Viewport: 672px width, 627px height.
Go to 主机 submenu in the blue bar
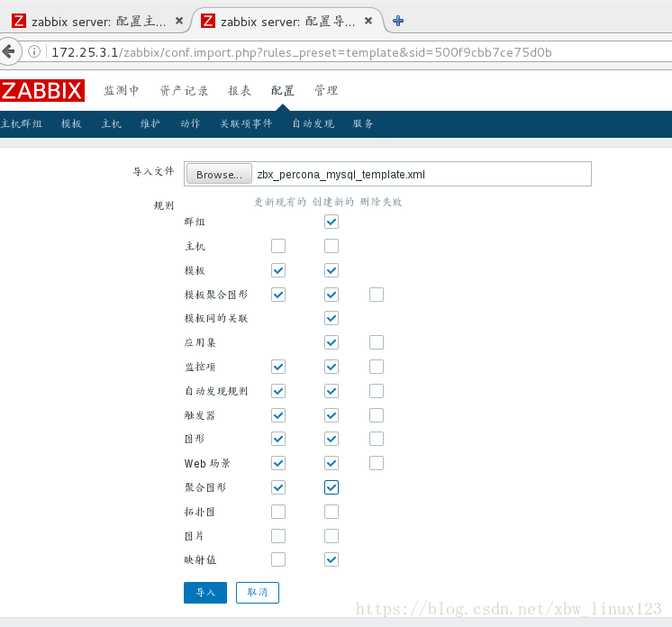click(x=112, y=123)
